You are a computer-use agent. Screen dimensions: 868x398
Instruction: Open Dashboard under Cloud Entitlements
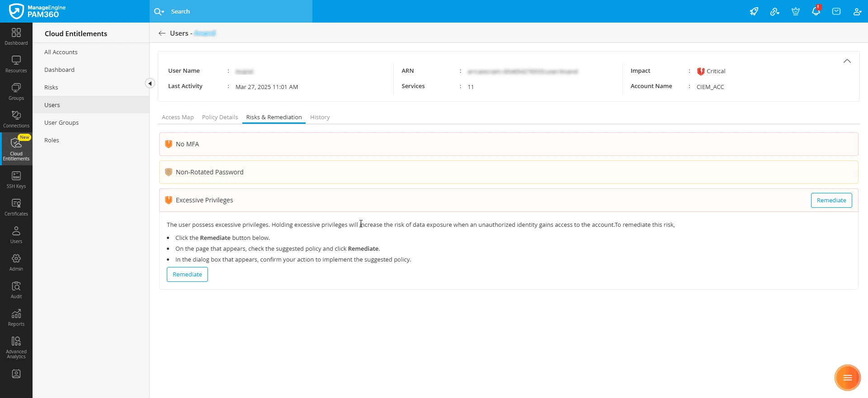91,70
